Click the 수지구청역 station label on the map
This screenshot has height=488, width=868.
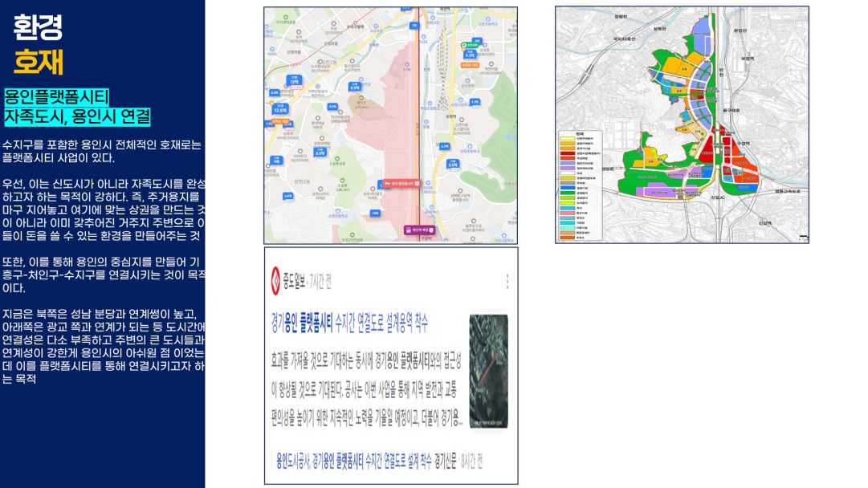point(355,26)
